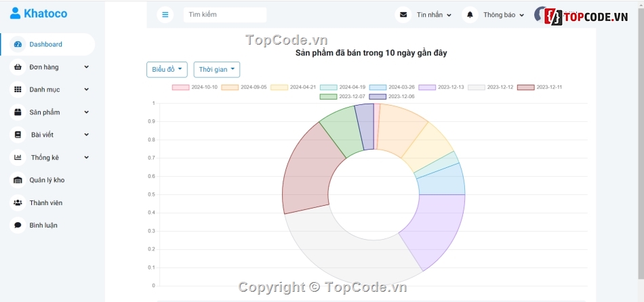
Task: Click the Khatoco brand logo link
Action: pyautogui.click(x=39, y=13)
